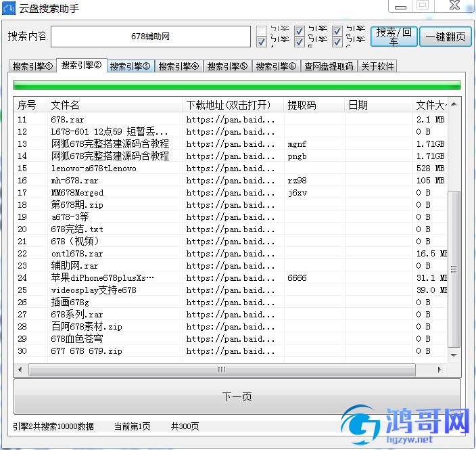Click download link in row 11
This screenshot has width=476, height=450.
[231, 120]
